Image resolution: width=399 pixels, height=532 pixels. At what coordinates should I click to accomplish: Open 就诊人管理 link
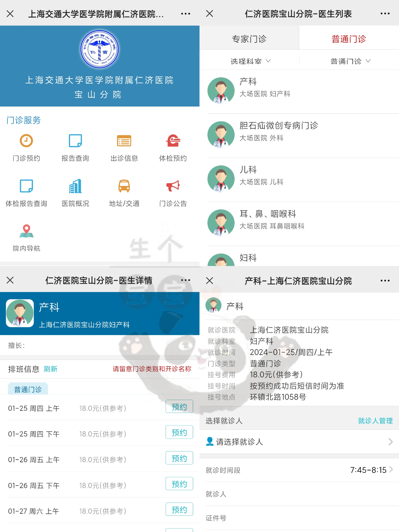point(375,421)
